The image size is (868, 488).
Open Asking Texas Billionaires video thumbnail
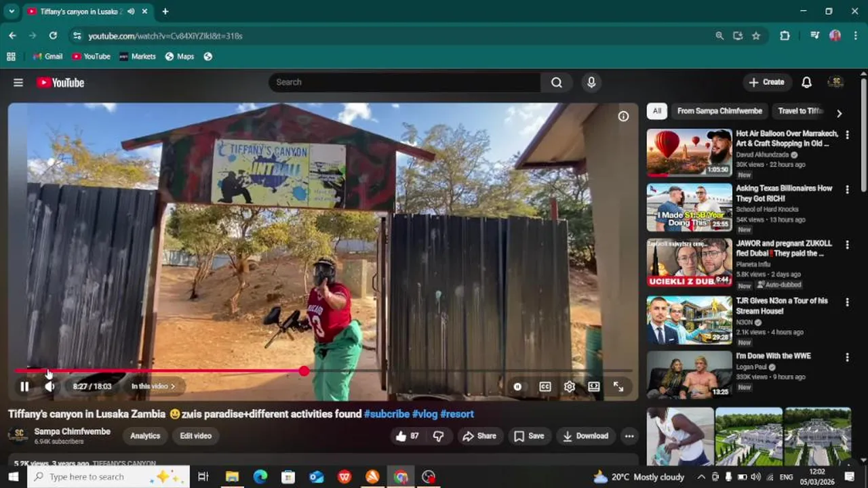point(689,207)
